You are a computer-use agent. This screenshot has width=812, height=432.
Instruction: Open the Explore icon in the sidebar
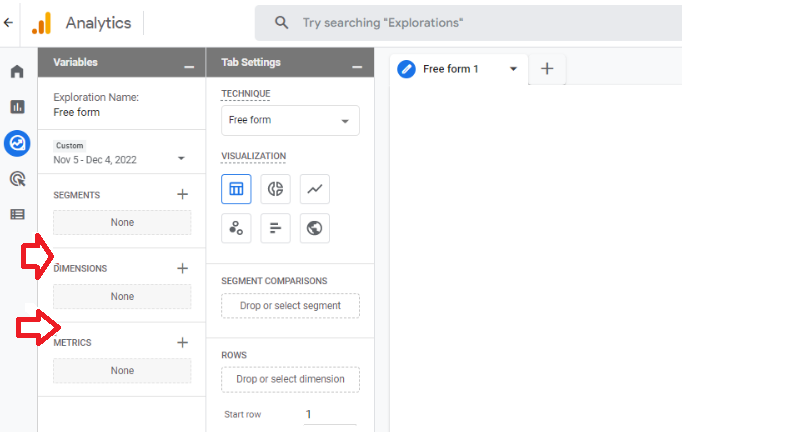pyautogui.click(x=17, y=143)
